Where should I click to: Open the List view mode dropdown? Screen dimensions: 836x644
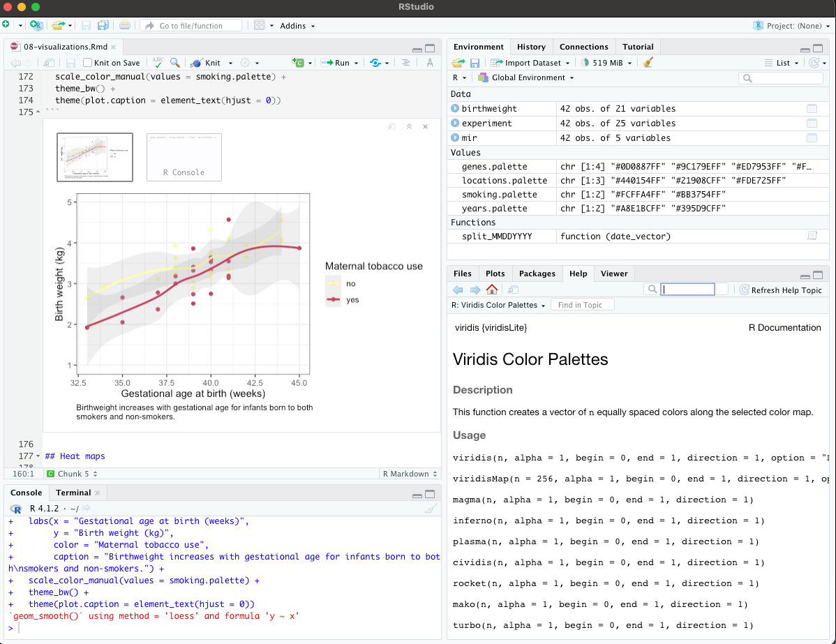click(x=782, y=62)
